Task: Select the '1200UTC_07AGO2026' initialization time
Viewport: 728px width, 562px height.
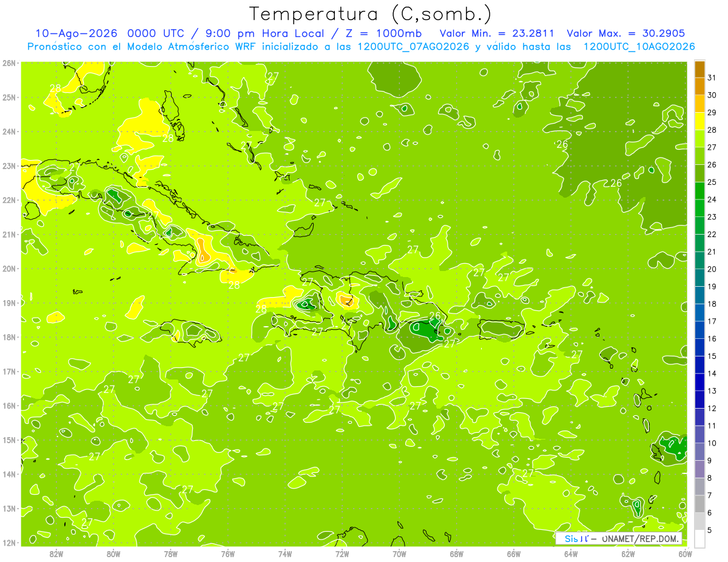Action: click(414, 46)
